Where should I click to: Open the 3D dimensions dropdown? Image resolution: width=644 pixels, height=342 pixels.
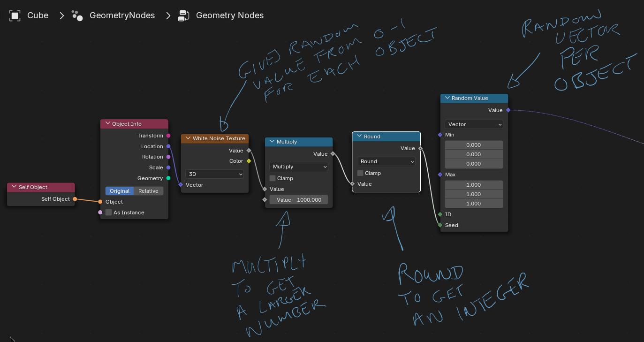215,174
